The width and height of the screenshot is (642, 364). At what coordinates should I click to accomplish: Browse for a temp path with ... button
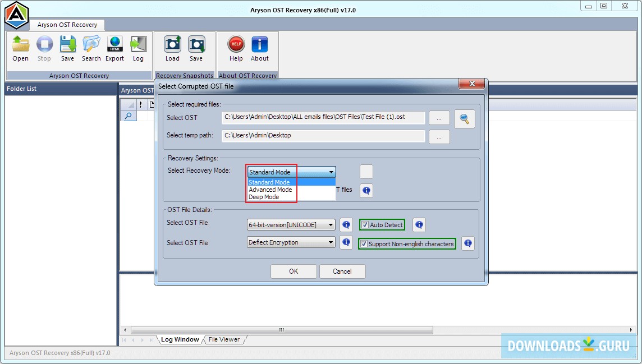(439, 136)
